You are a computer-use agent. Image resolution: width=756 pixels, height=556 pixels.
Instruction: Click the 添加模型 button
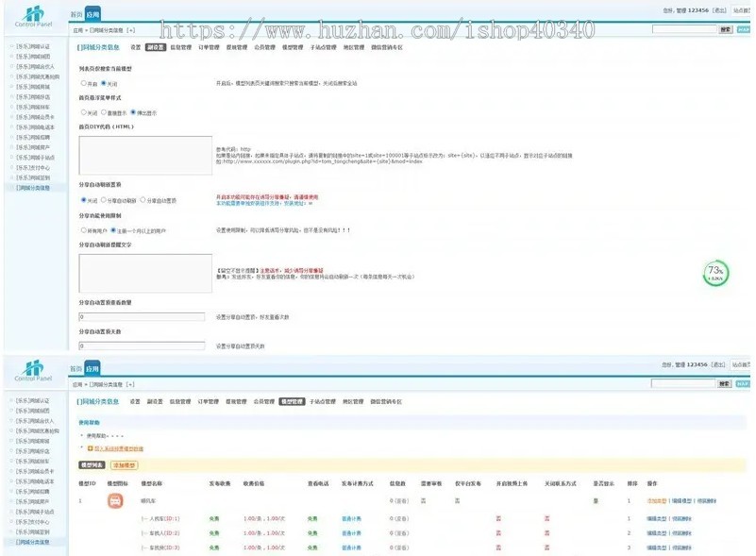125,464
